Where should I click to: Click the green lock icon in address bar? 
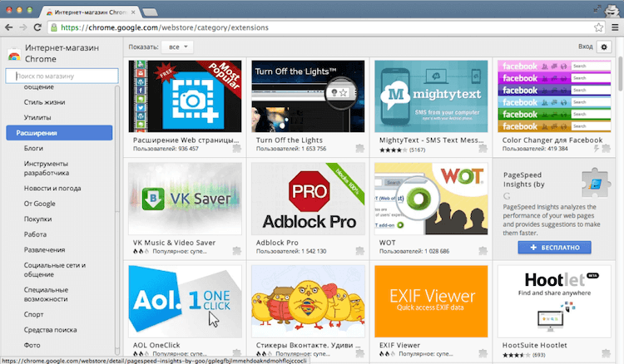[x=54, y=27]
